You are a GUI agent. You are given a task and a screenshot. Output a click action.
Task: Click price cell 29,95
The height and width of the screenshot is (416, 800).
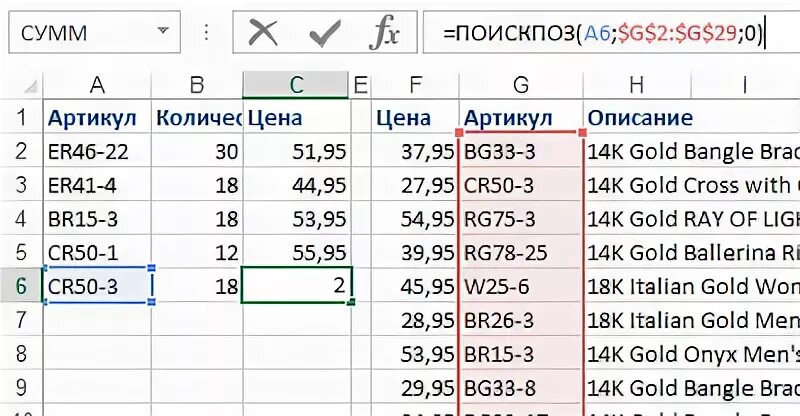click(x=415, y=387)
